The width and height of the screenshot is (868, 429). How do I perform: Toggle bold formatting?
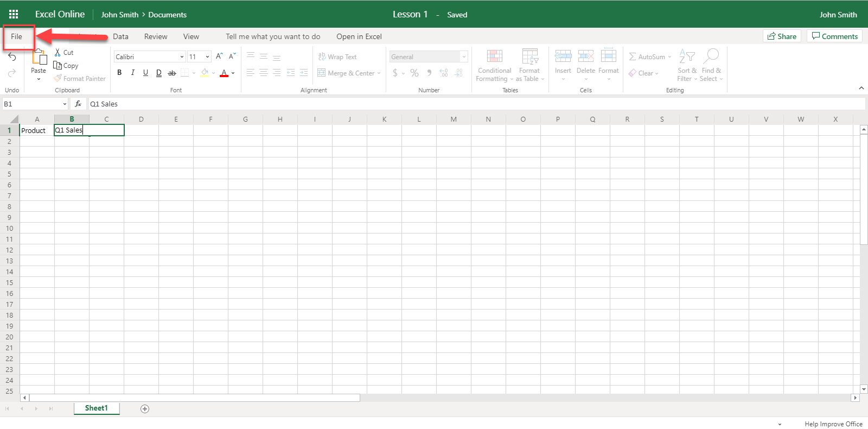[119, 73]
